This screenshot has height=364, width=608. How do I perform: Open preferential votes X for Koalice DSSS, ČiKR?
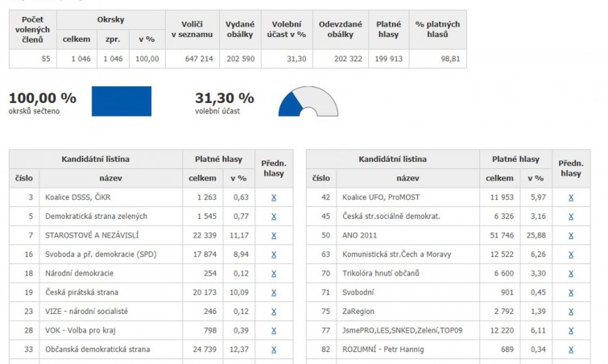(x=274, y=197)
